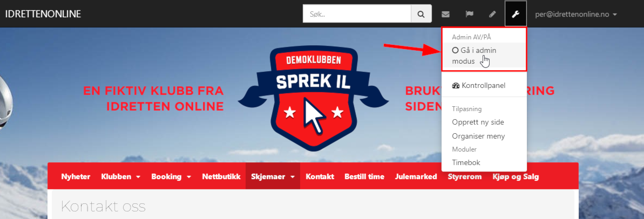Open the Nettbutikk page link
Screen dimensions: 644x219
point(221,177)
